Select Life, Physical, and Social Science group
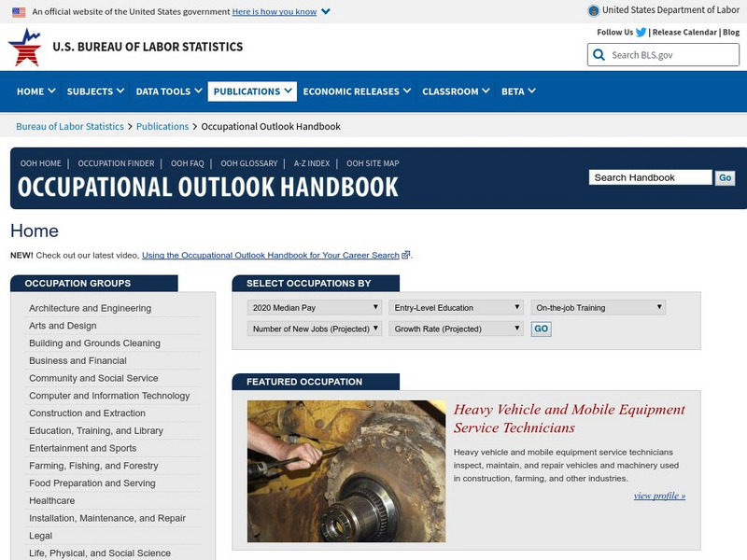The width and height of the screenshot is (747, 560). (x=100, y=553)
